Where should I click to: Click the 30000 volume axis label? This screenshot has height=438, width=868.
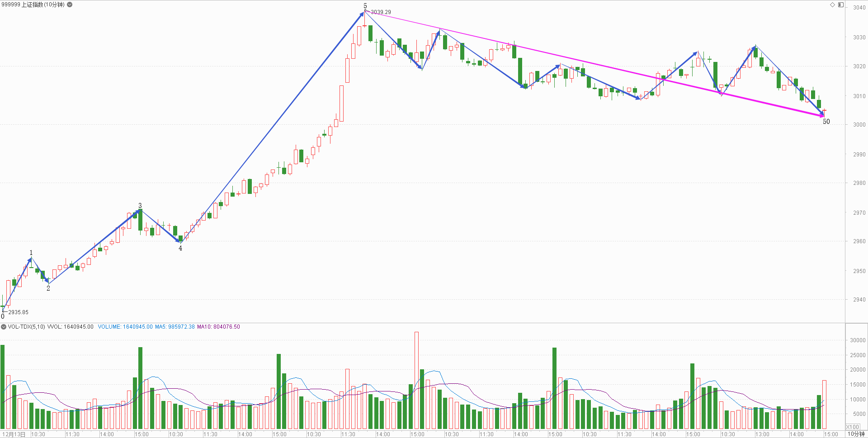[x=858, y=340]
